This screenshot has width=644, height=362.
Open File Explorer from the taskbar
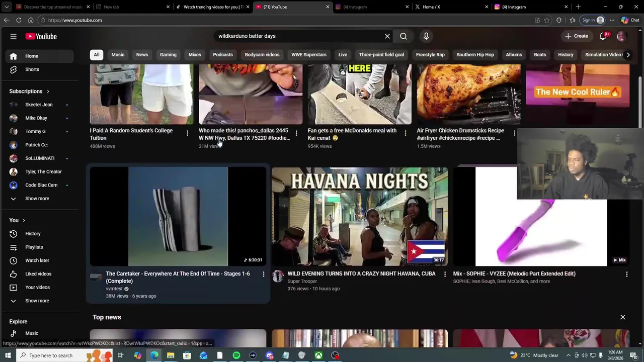(171, 355)
